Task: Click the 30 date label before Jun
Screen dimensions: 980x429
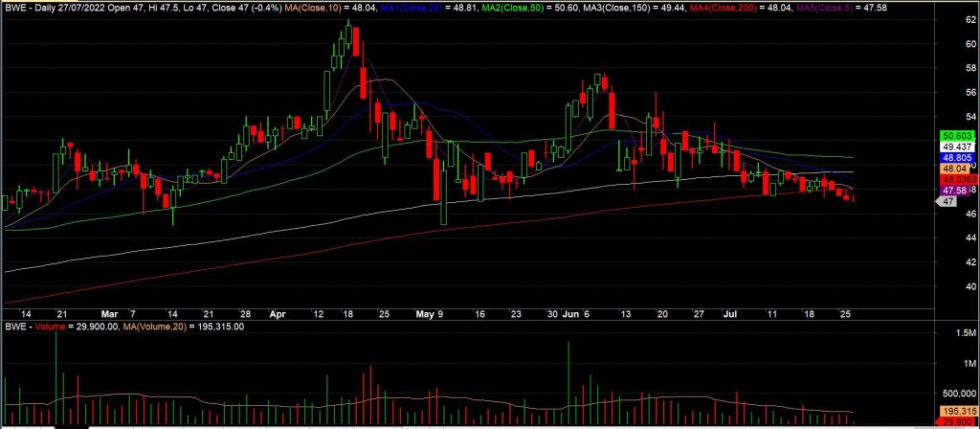Action: [552, 313]
